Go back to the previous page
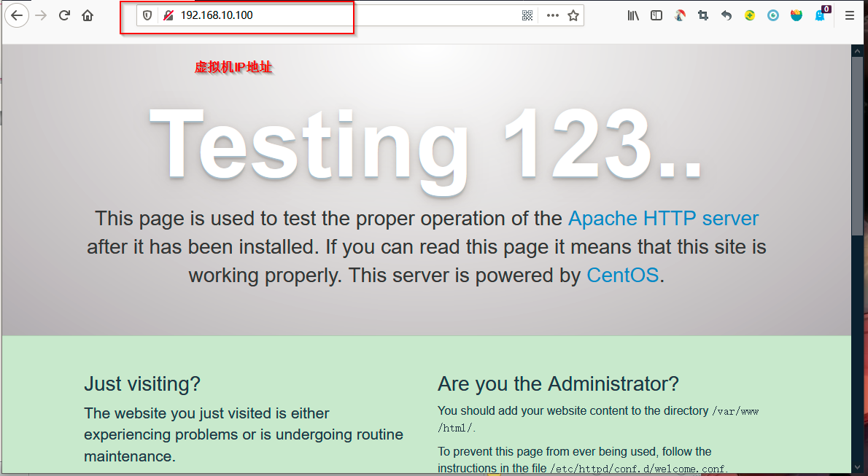The height and width of the screenshot is (476, 868). pyautogui.click(x=17, y=15)
